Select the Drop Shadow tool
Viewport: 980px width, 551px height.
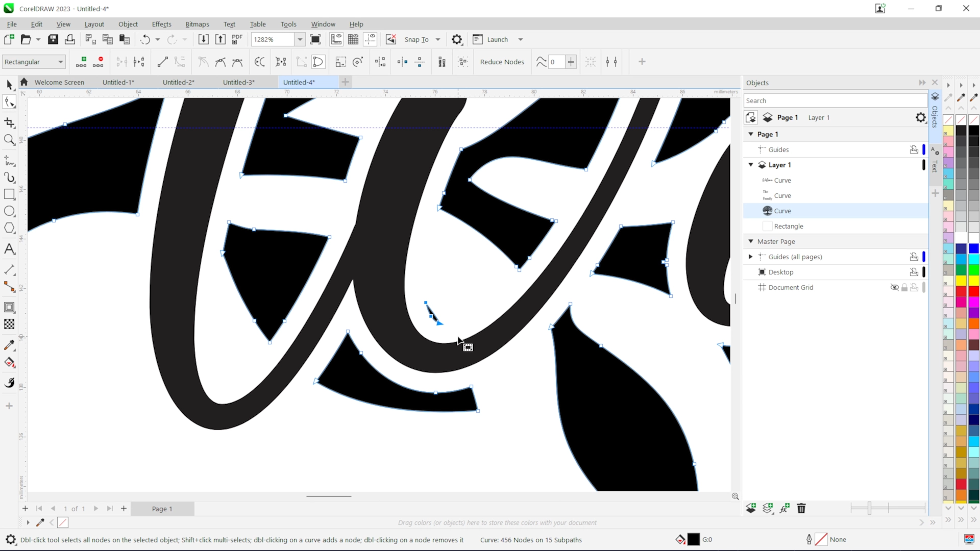pos(9,307)
